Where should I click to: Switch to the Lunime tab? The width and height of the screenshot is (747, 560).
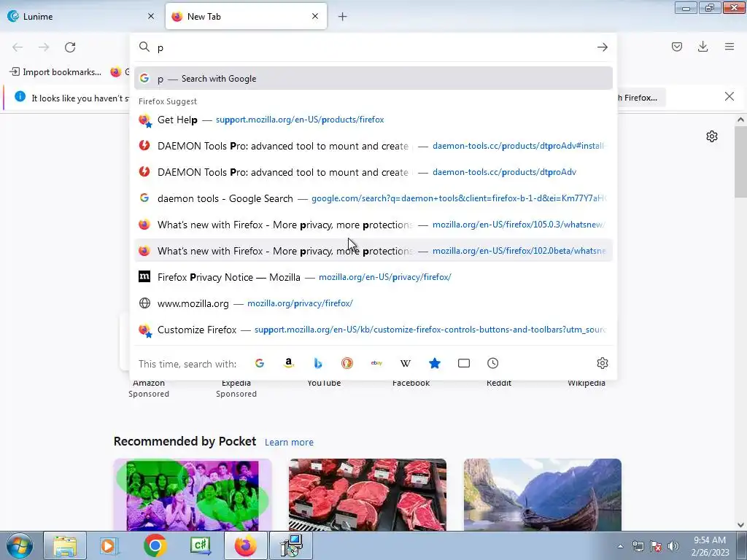coord(82,16)
